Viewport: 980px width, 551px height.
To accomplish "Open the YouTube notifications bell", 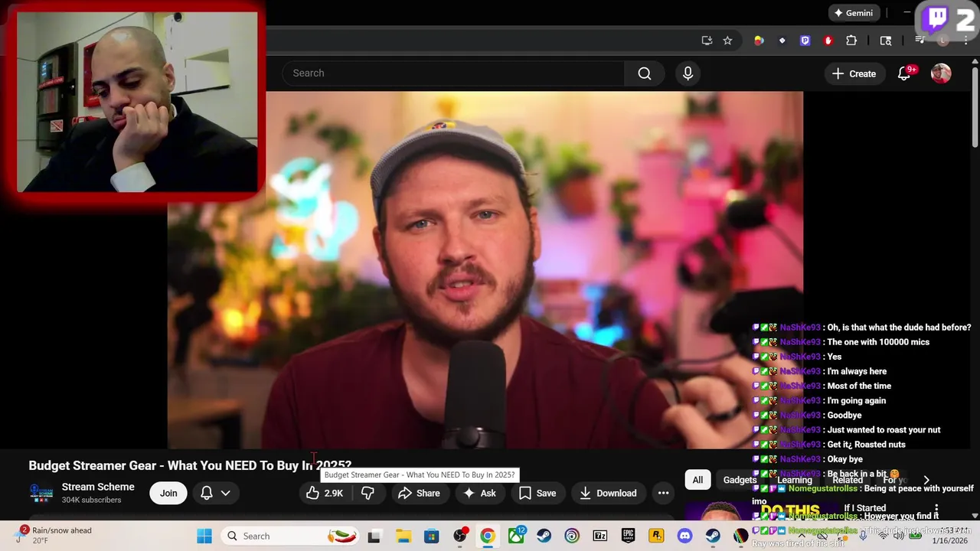I will [904, 73].
